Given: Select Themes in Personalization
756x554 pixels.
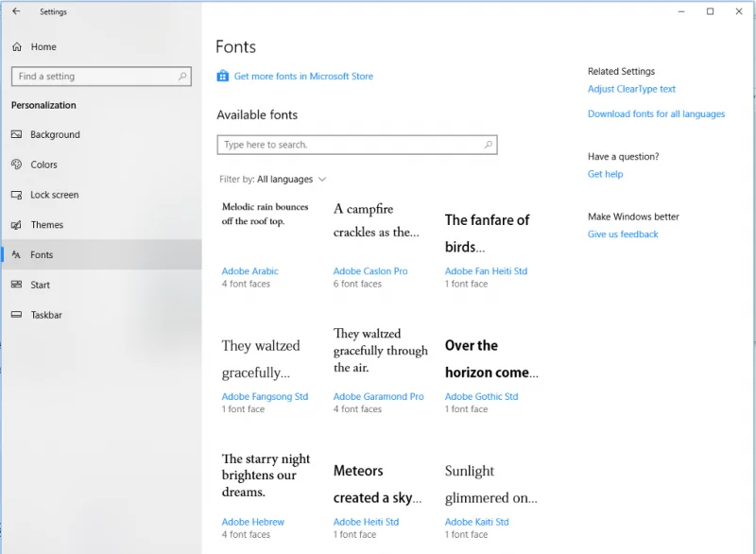Looking at the screenshot, I should tap(102, 225).
